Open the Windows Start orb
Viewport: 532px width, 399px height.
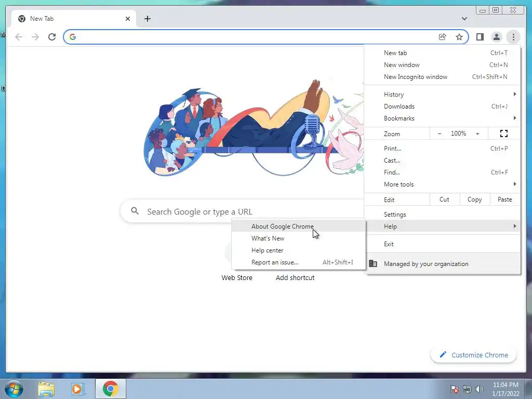pos(14,389)
